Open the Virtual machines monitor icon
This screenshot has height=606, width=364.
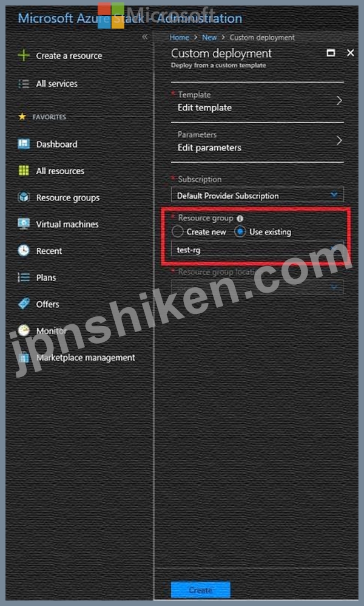[24, 224]
